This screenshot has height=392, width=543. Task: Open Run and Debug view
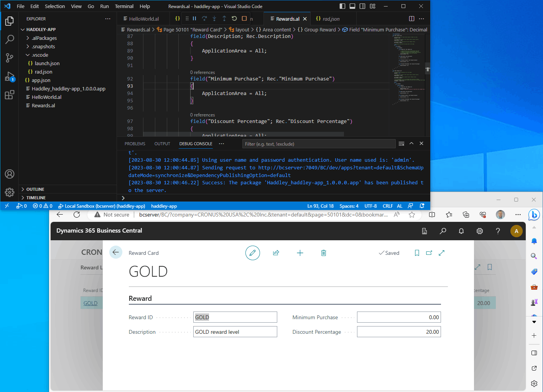(10, 77)
